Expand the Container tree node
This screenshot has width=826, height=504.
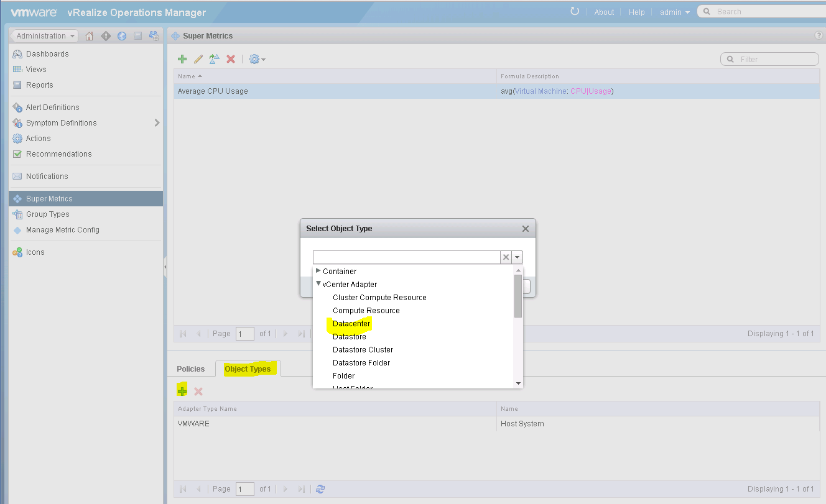pos(318,271)
